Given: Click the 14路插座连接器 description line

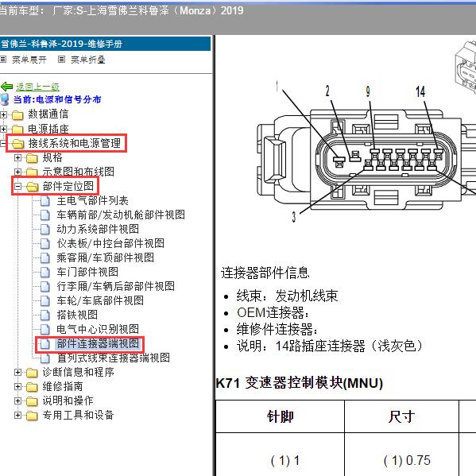Looking at the screenshot, I should click(330, 346).
